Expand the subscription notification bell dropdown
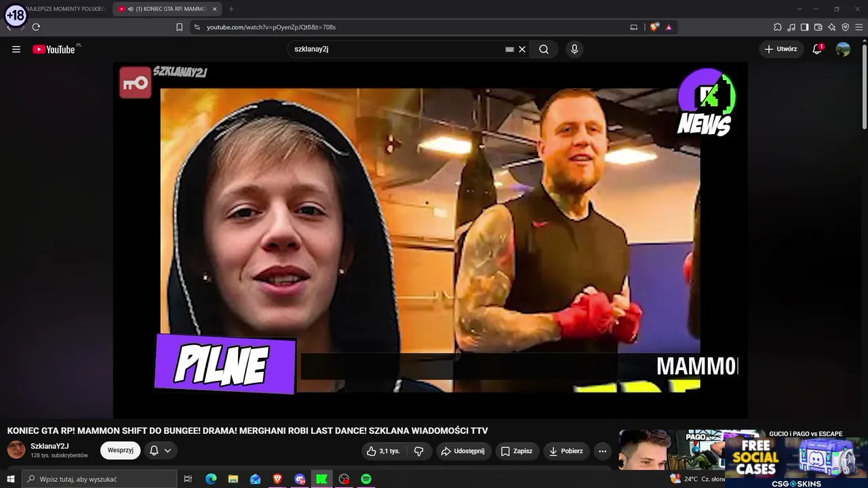868x488 pixels. [x=161, y=451]
